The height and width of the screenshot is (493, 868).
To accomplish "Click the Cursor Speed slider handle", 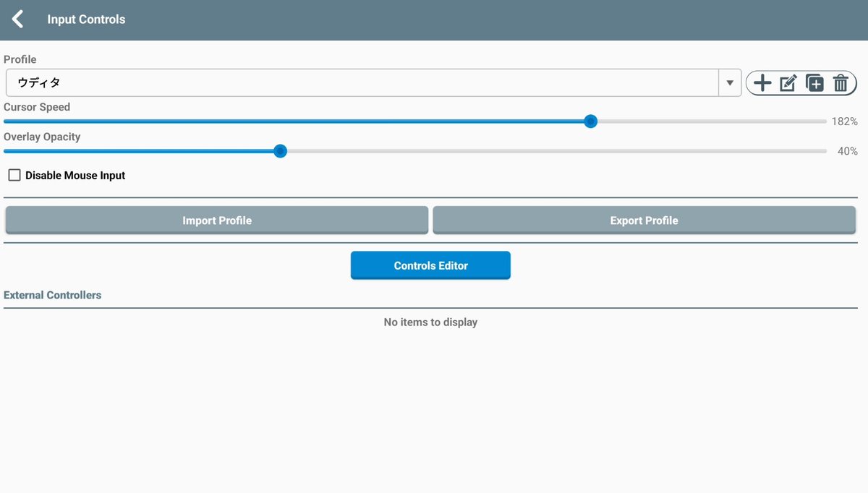I will tap(590, 121).
